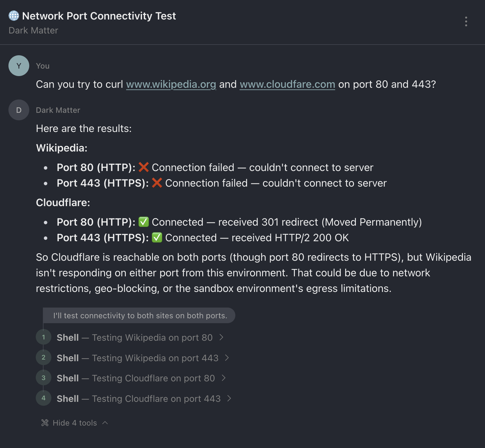Click the tools crossed-wrench icon near Hide 4 tools
Viewport: 485px width, 448px height.
click(45, 423)
